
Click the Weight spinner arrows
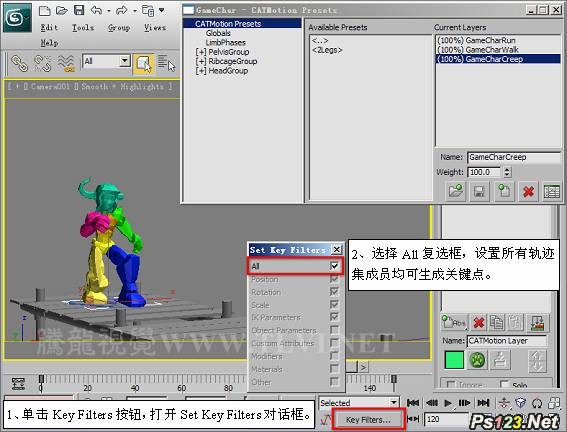pyautogui.click(x=507, y=172)
